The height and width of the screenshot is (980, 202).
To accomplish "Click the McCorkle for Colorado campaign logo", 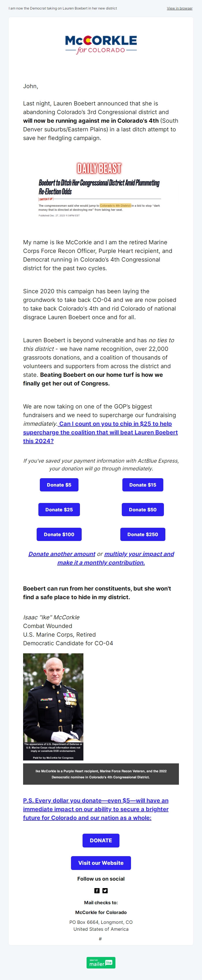I will tap(101, 43).
